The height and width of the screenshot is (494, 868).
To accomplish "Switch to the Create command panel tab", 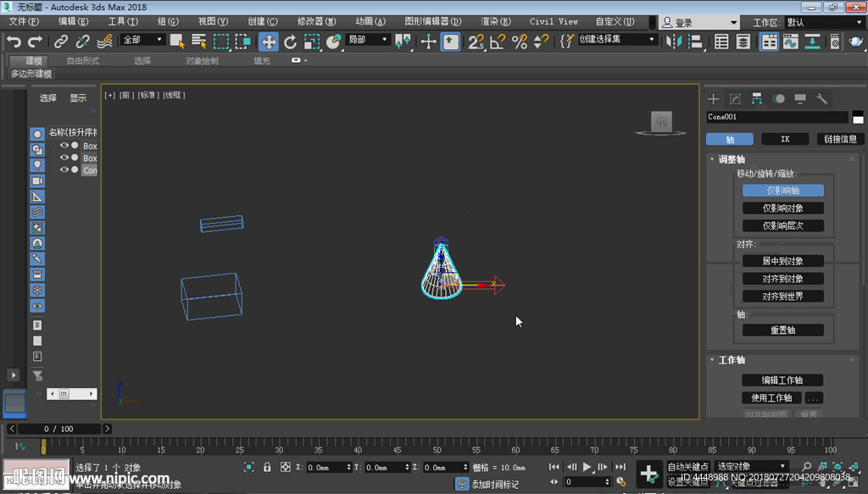I will [x=713, y=99].
